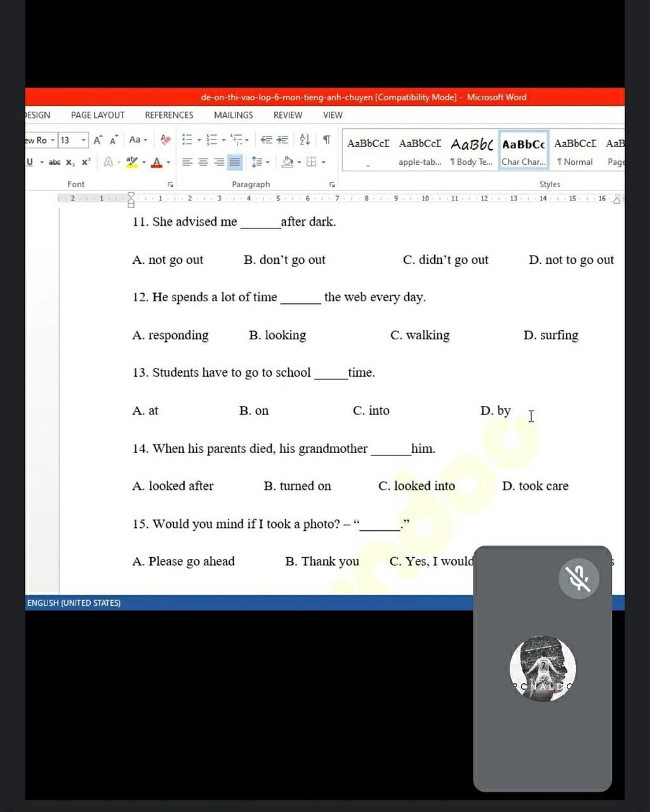Toggle subscript formatting
Viewport: 650px width, 812px height.
click(x=70, y=162)
